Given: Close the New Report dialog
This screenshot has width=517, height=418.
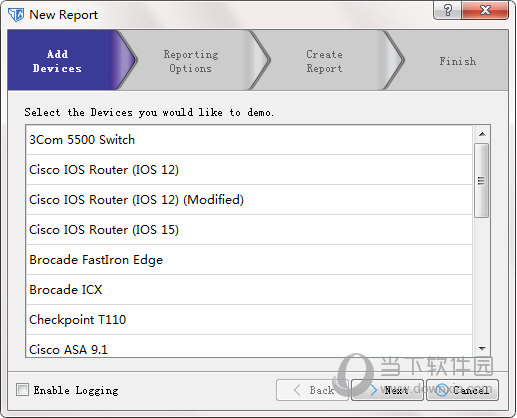Looking at the screenshot, I should pos(485,10).
